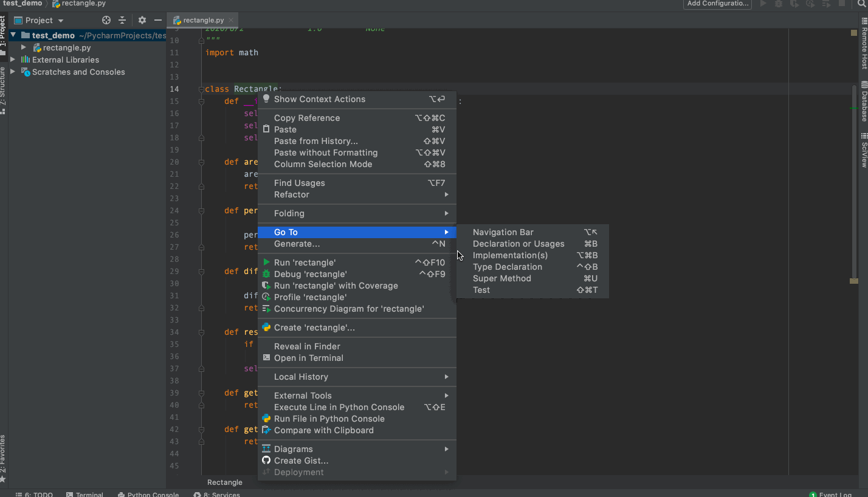Choose Navigation Bar in Go To submenu

coord(532,232)
